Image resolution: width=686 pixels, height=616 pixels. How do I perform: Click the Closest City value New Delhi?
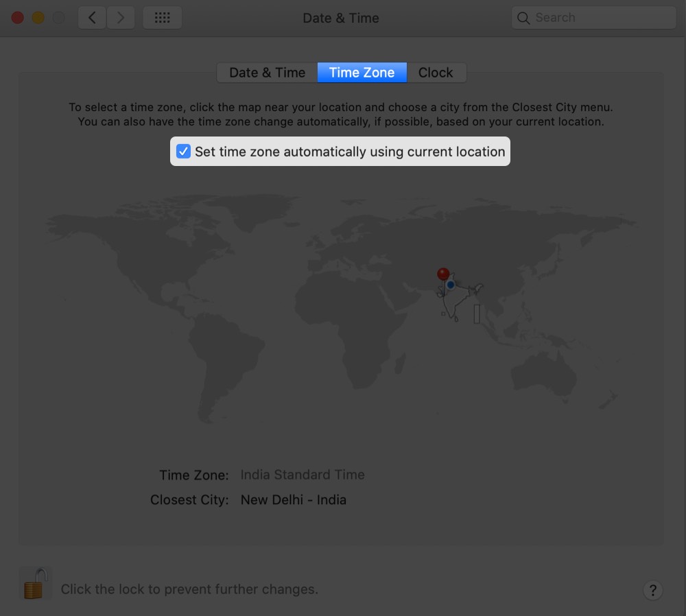pos(293,499)
